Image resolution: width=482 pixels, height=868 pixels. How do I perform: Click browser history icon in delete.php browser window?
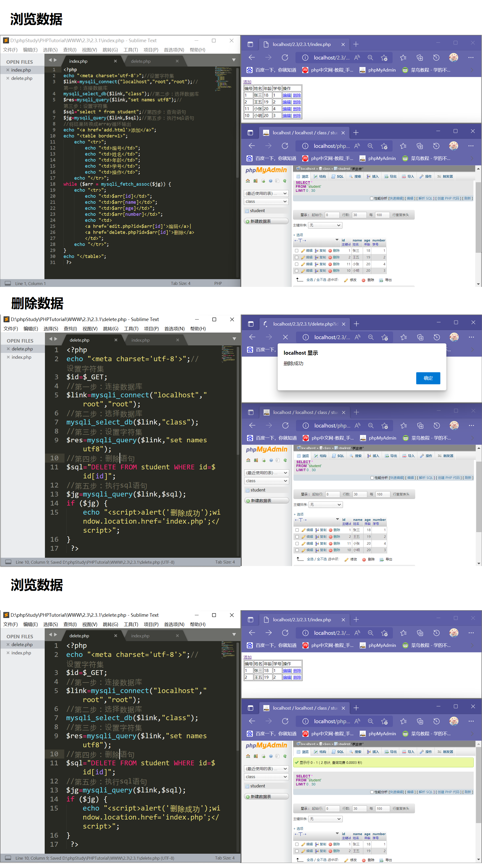(437, 337)
